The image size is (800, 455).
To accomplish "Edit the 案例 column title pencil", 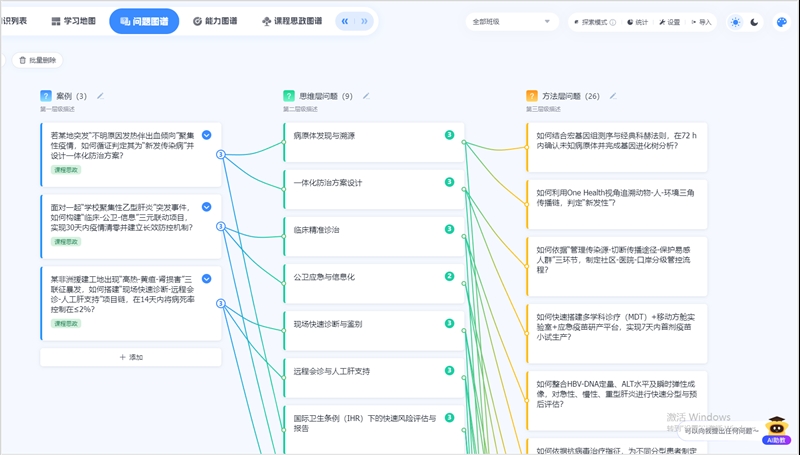I will point(101,96).
